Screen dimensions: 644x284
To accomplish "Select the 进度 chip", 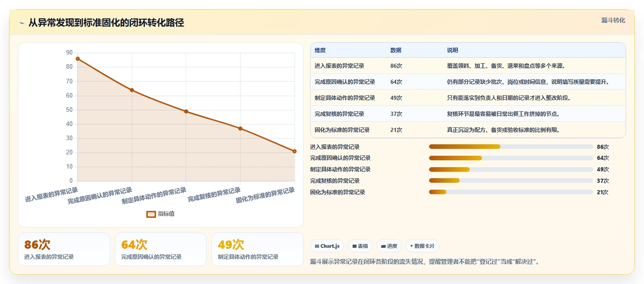I will (x=389, y=246).
